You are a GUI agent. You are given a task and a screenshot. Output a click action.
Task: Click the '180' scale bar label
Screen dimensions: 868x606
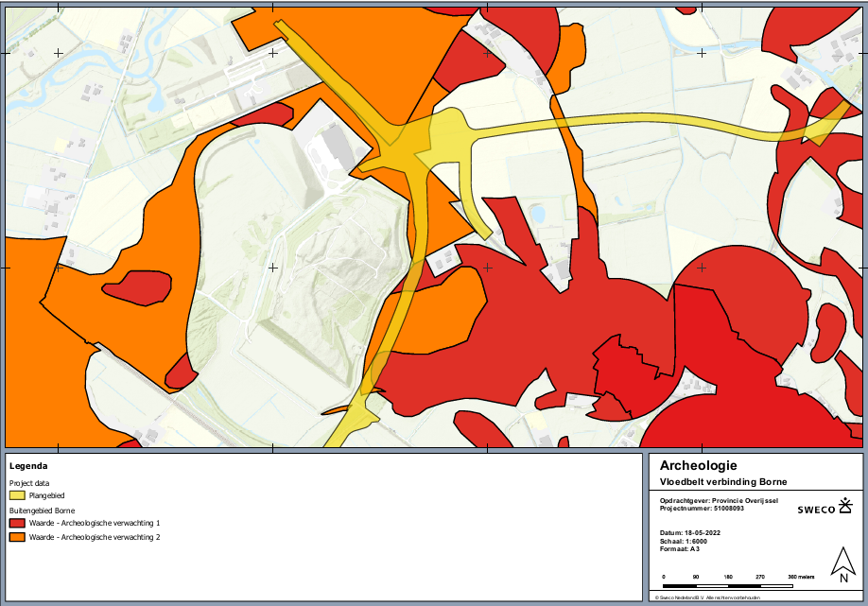tap(728, 577)
